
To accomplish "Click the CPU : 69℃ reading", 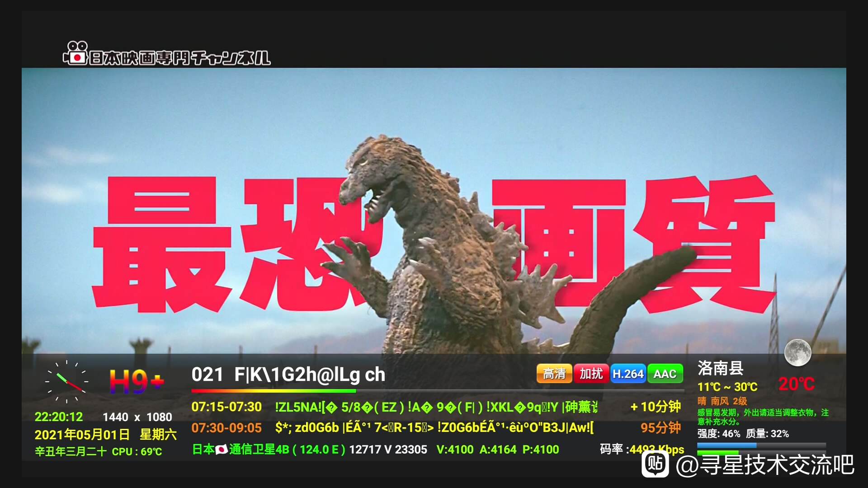I will pyautogui.click(x=137, y=451).
